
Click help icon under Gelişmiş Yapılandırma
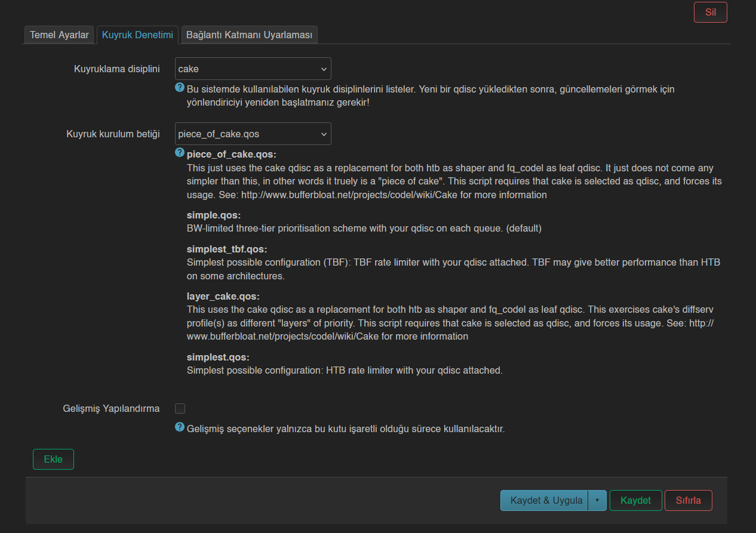click(x=180, y=427)
